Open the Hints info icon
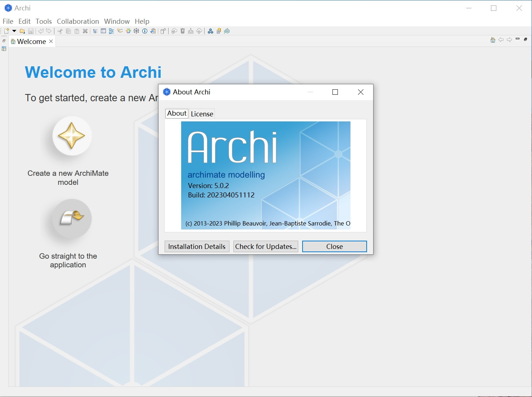Screen dimensions: 532x397 pyautogui.click(x=145, y=31)
